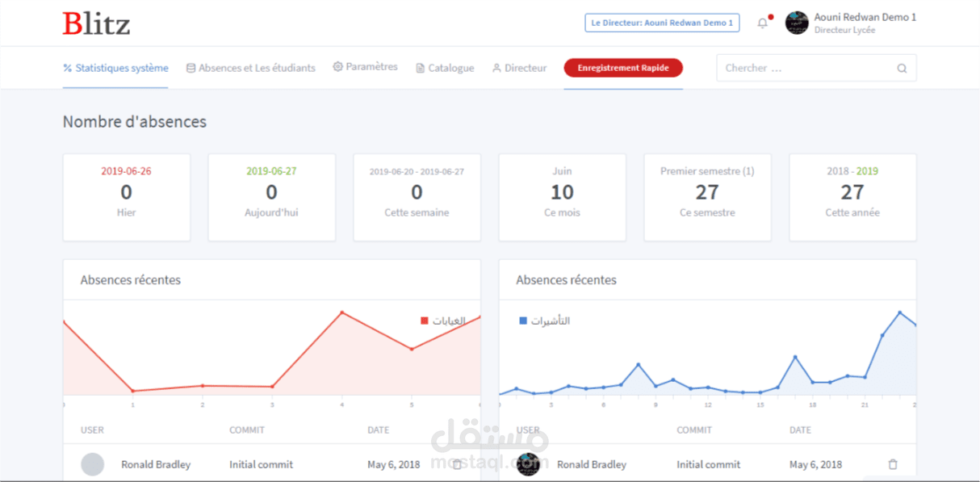Select the Aujourd'hui absences card
The width and height of the screenshot is (980, 482).
click(x=271, y=197)
